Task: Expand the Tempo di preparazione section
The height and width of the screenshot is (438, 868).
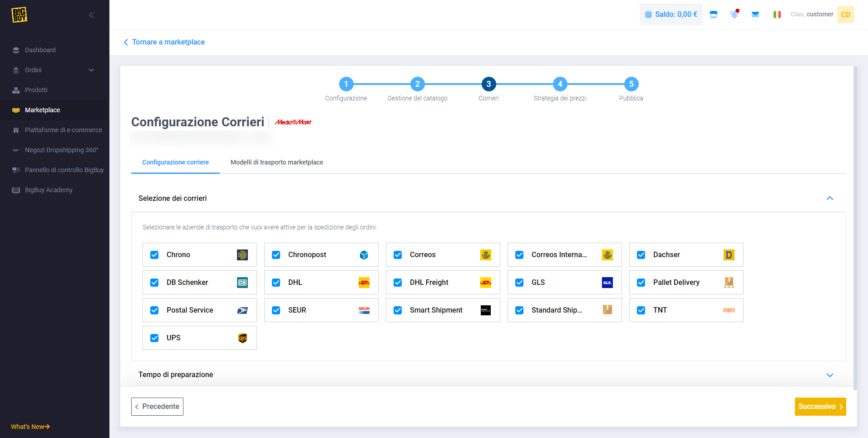Action: point(829,375)
